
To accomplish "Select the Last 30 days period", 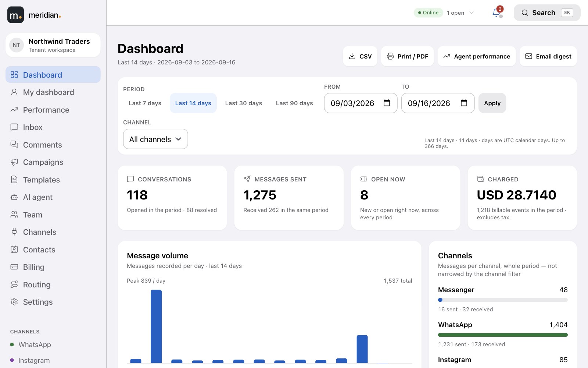I will tap(244, 103).
